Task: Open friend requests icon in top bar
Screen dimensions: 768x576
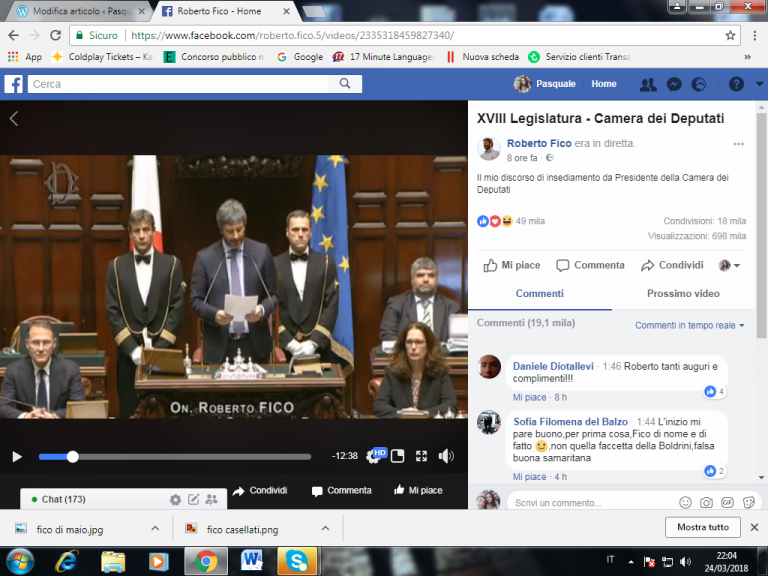Action: [648, 84]
